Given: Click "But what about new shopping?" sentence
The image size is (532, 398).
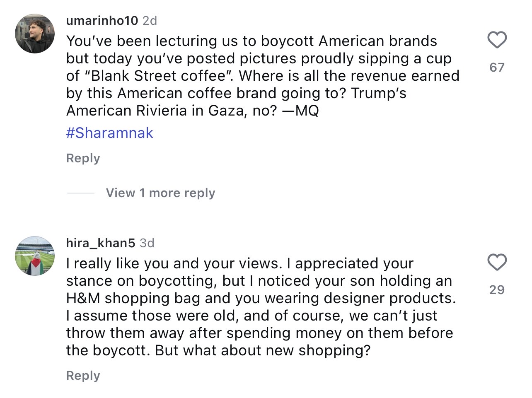Looking at the screenshot, I should (262, 351).
